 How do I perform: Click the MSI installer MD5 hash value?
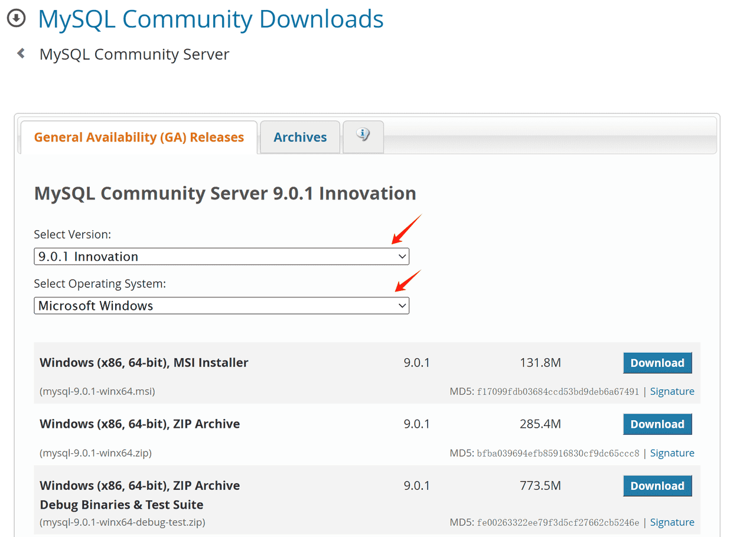pos(558,392)
